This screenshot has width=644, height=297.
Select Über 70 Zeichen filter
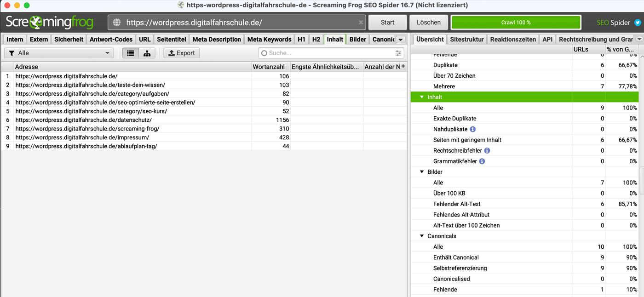pos(524,76)
